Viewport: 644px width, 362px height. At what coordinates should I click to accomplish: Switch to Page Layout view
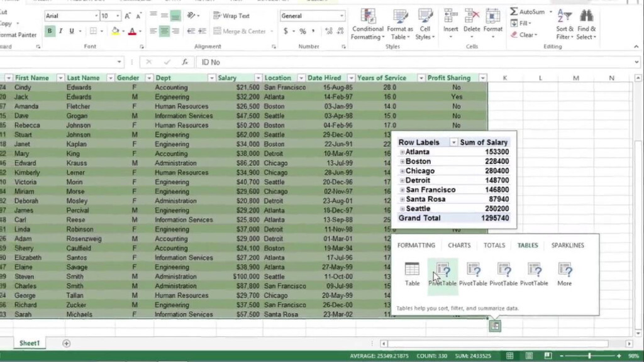coord(529,356)
